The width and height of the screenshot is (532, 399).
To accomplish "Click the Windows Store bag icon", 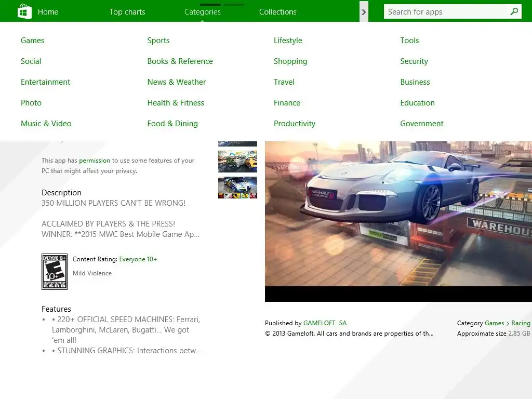I will [24, 11].
